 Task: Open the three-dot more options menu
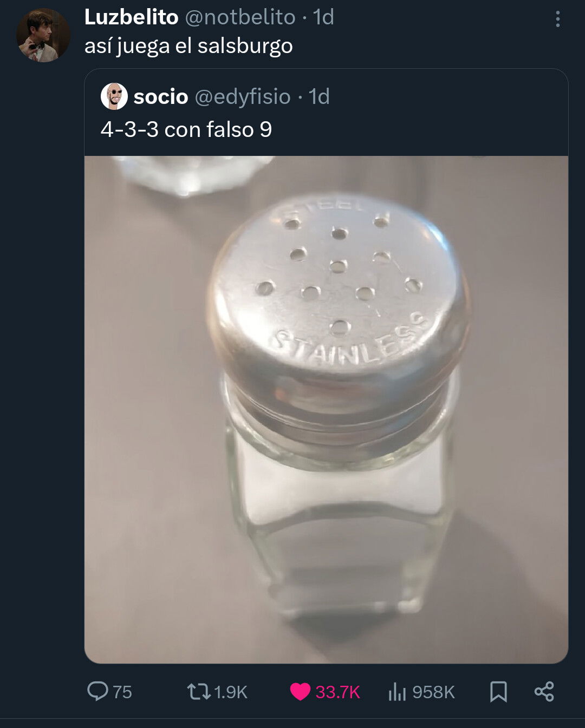coord(557,19)
